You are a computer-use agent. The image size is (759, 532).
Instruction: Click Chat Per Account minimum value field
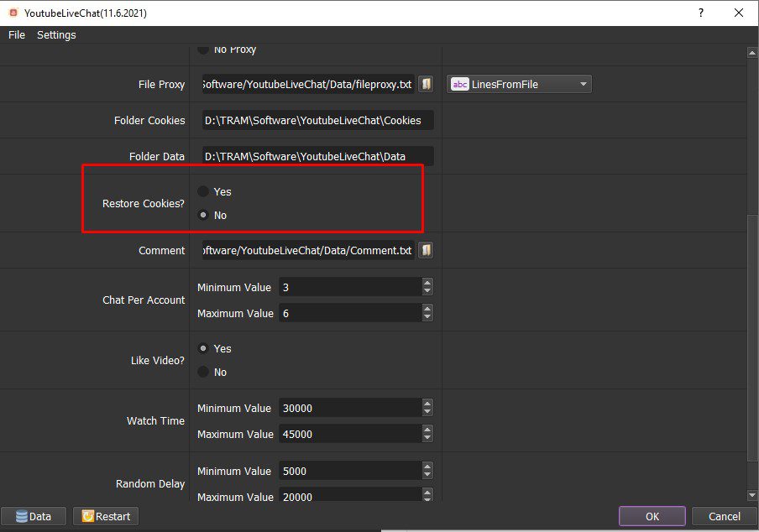[x=350, y=287]
